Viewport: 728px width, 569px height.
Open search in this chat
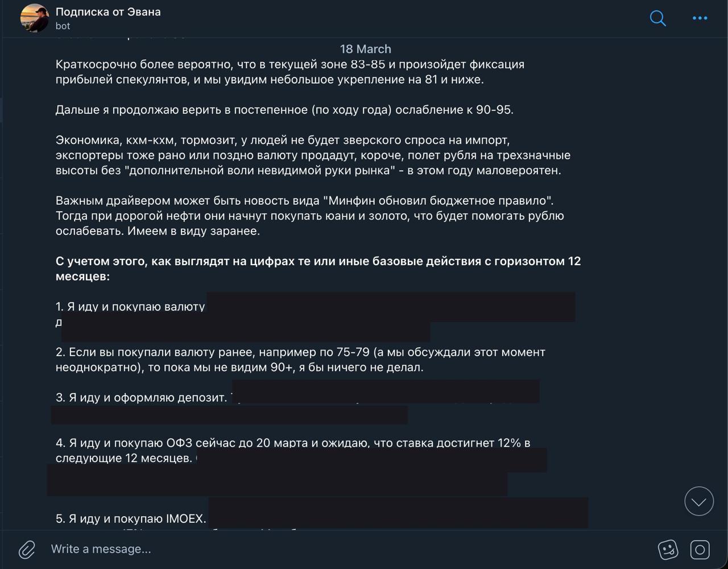coord(657,18)
